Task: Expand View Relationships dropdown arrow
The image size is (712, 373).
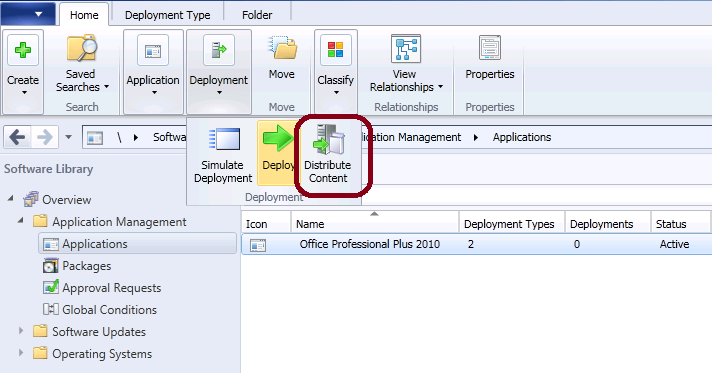Action: (440, 87)
